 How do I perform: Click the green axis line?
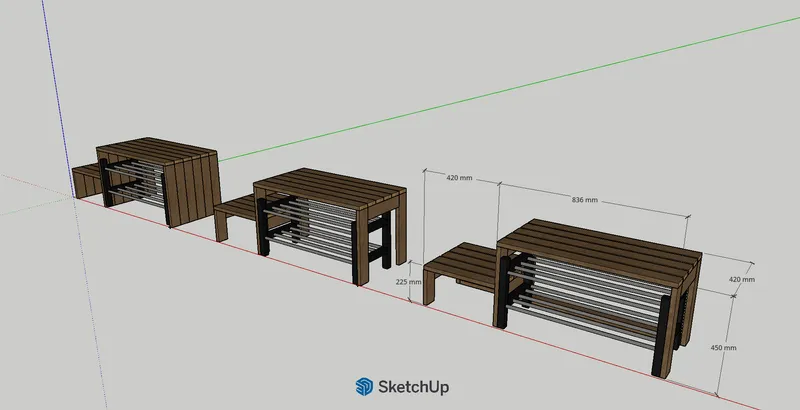point(510,90)
